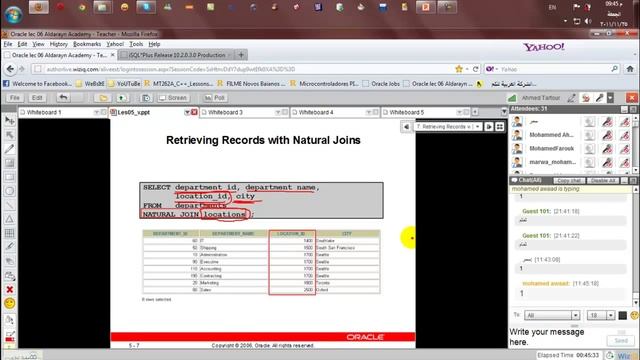Insert a grid with table tool

[9, 233]
